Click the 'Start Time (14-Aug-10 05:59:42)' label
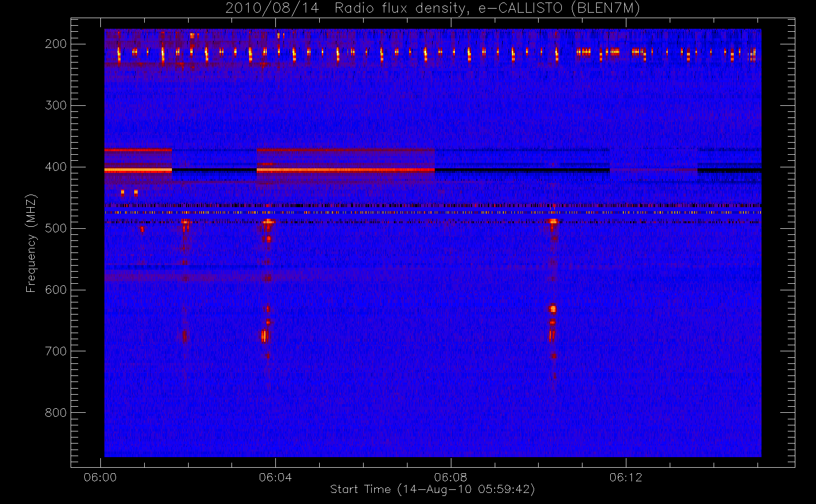 [432, 489]
